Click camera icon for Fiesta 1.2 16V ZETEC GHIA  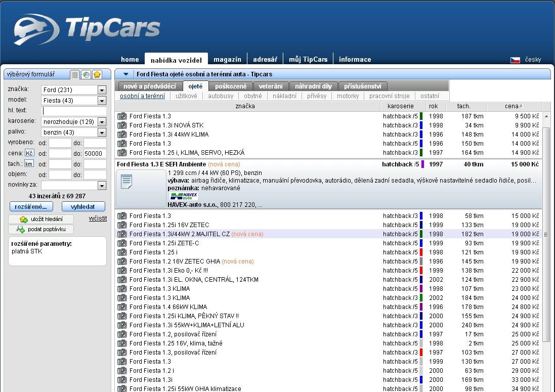pos(122,262)
